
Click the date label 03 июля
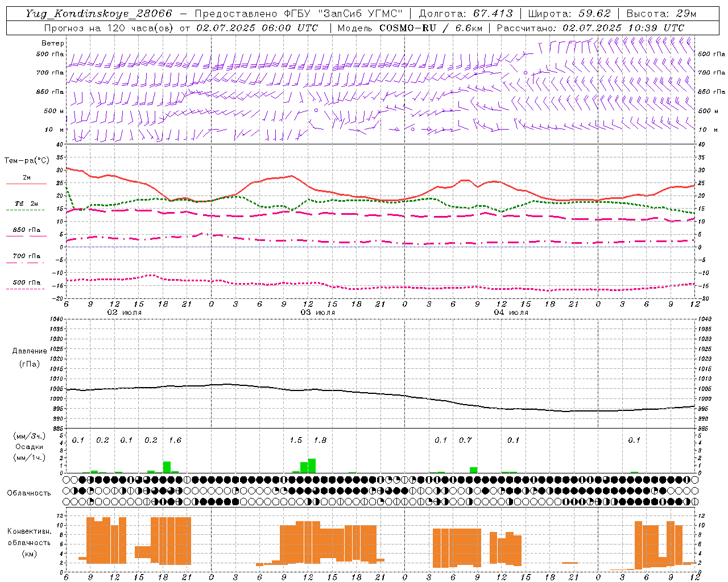pyautogui.click(x=318, y=313)
